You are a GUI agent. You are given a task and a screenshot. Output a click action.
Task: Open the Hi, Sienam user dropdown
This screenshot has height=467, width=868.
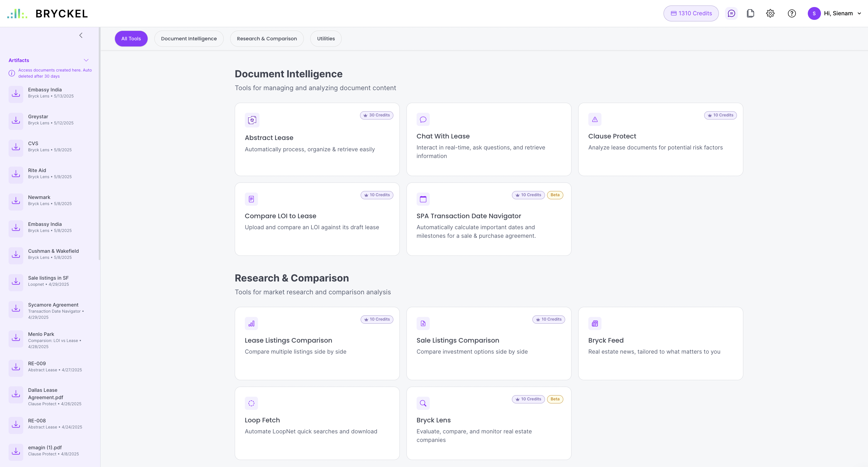(x=834, y=13)
